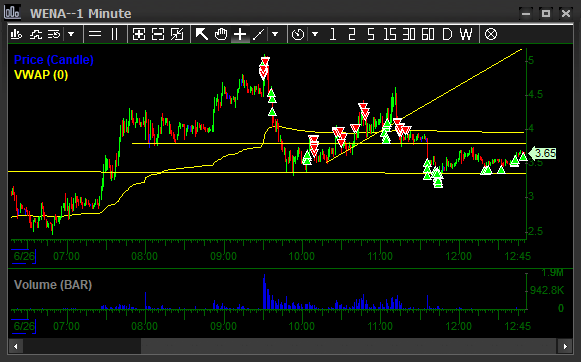Open the chart window app icon menu
Screen dimensions: 581x362
[x=12, y=12]
